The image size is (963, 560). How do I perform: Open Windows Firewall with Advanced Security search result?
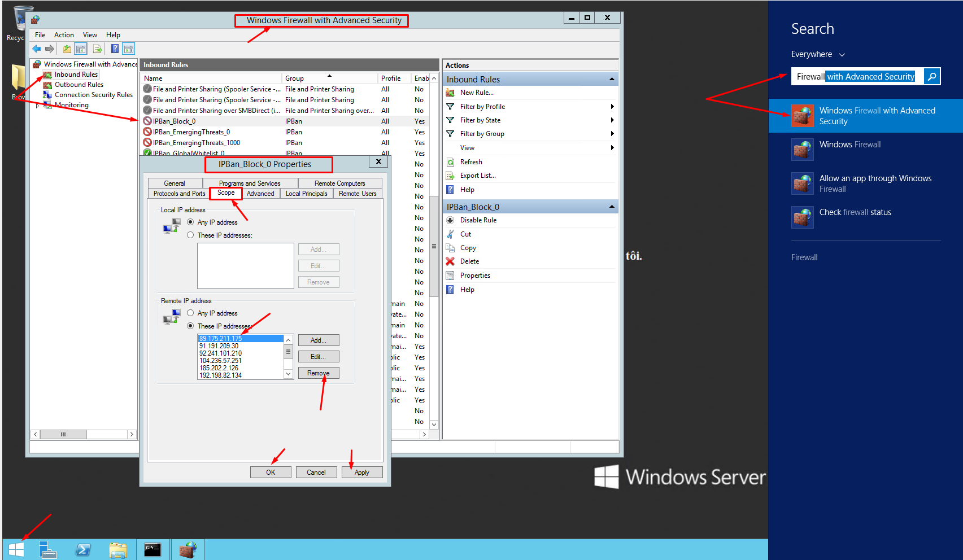coord(865,116)
